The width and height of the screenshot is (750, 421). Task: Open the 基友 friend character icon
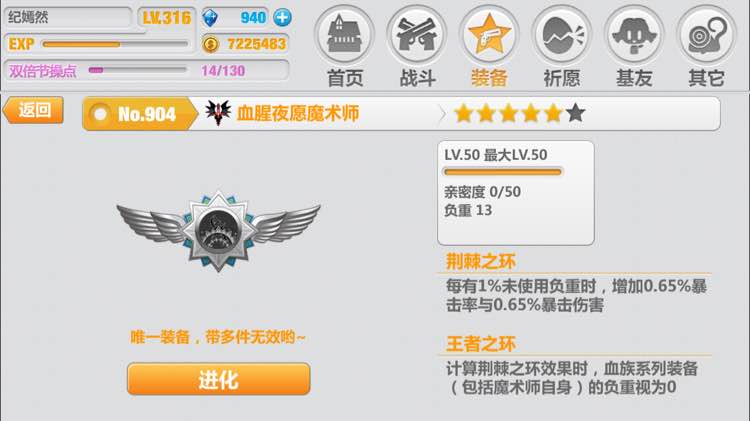click(x=634, y=34)
